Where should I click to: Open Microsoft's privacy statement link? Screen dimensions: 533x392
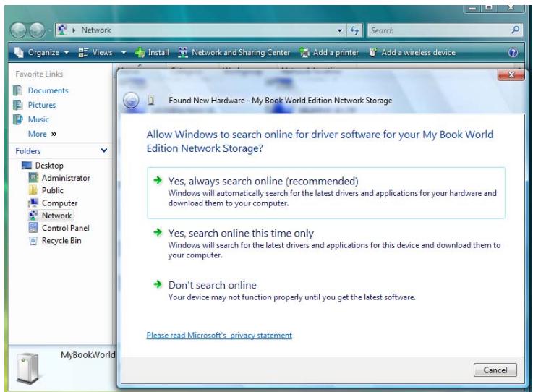point(219,336)
